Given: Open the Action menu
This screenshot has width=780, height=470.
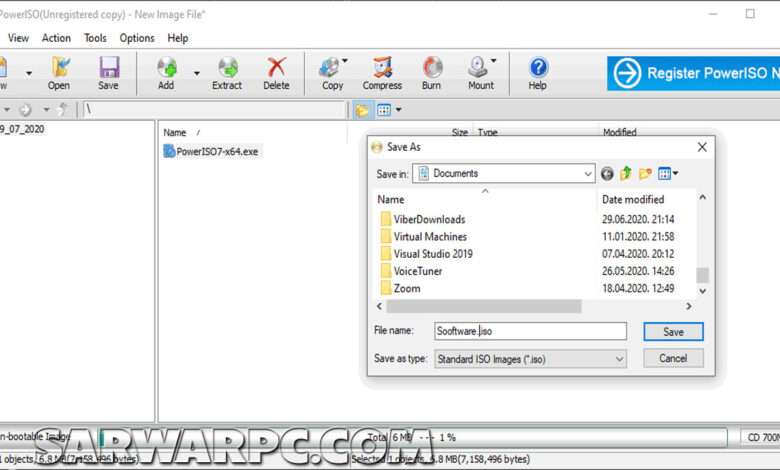Looking at the screenshot, I should (x=56, y=38).
